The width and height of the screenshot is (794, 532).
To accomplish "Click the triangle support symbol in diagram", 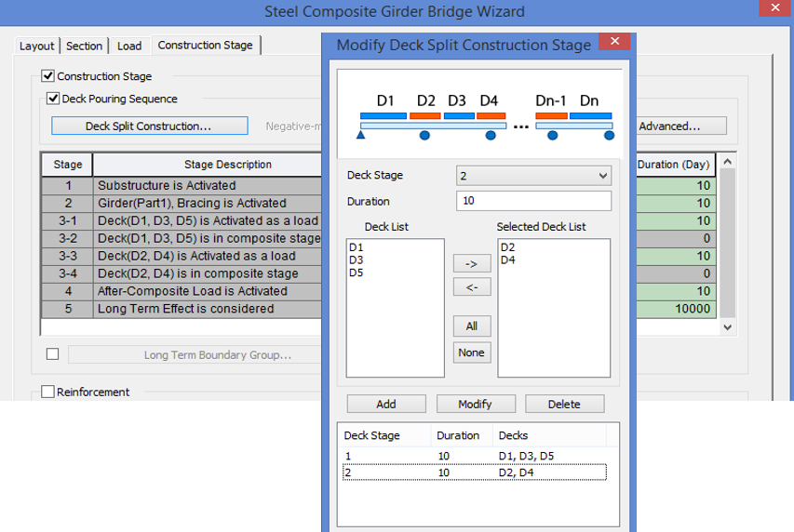I will 361,136.
